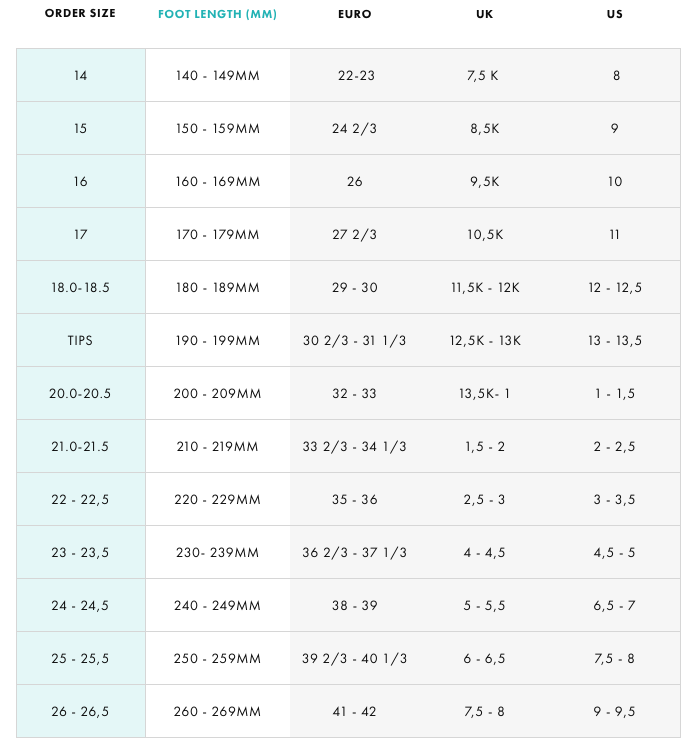
Task: Select order size 14 cell
Action: click(x=81, y=75)
